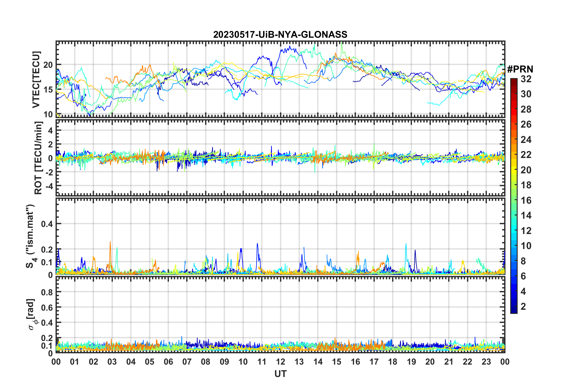Click the plot title 20230517-UiB-NYA-GLONASS
This screenshot has width=561, height=392.
280,35
